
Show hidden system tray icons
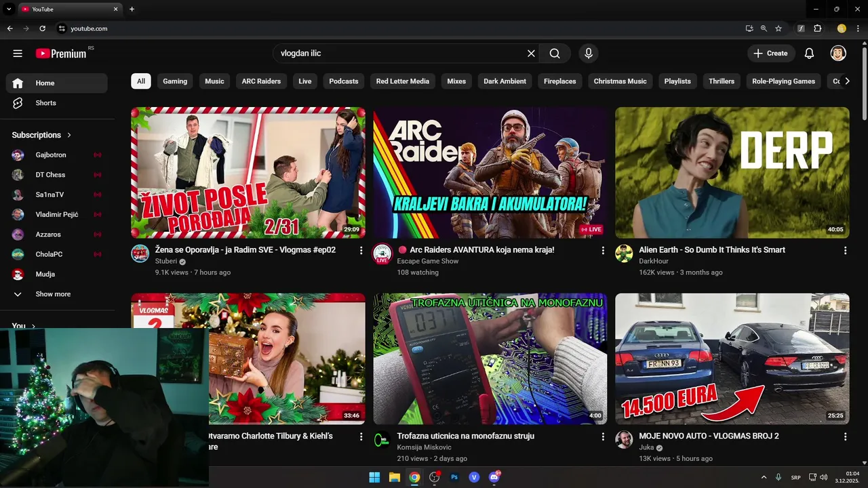764,477
